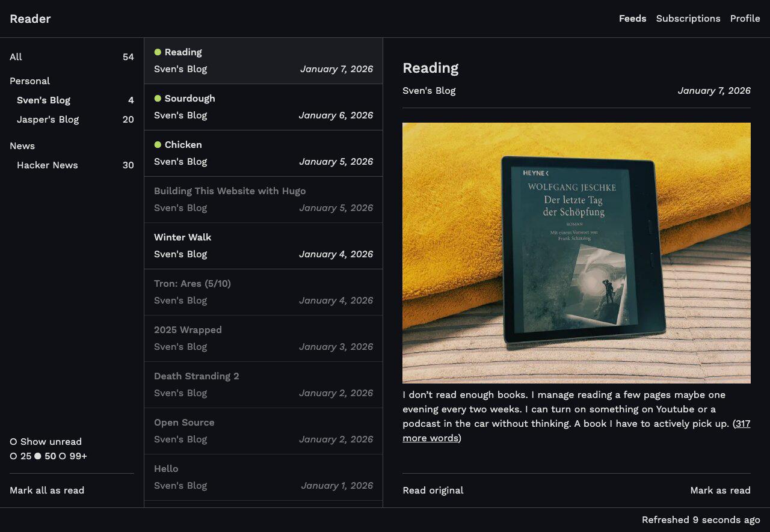Click Mark all as read
Viewport: 770px width, 532px height.
(46, 490)
